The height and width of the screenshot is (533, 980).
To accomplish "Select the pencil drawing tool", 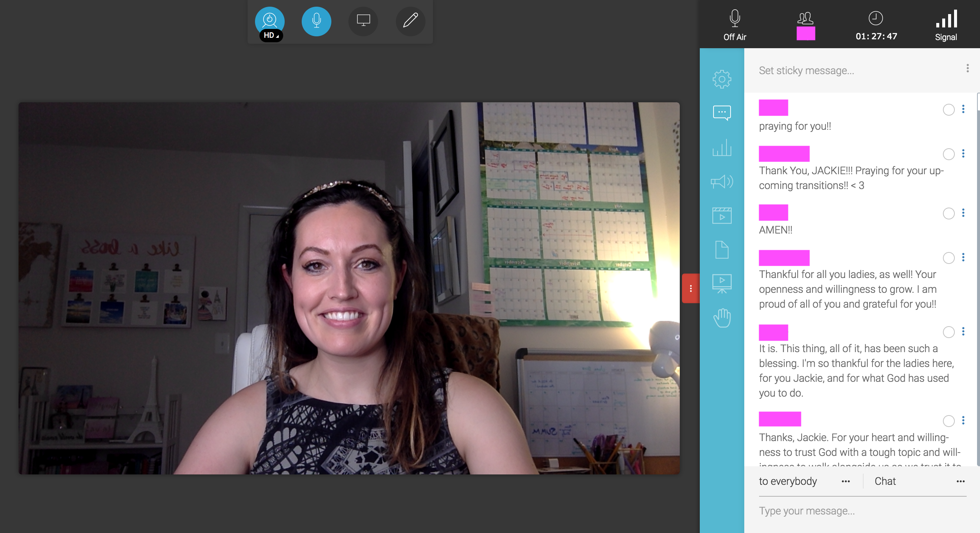I will (x=410, y=21).
